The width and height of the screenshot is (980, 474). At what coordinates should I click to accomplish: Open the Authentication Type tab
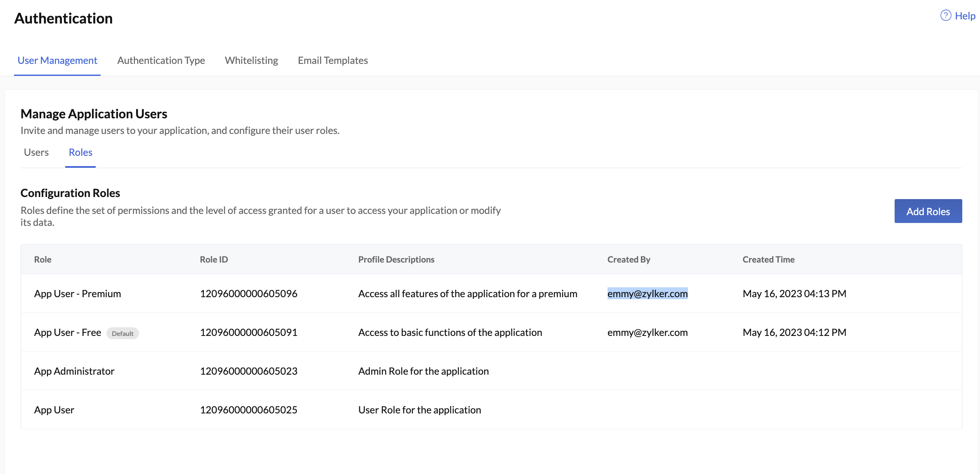coord(161,61)
